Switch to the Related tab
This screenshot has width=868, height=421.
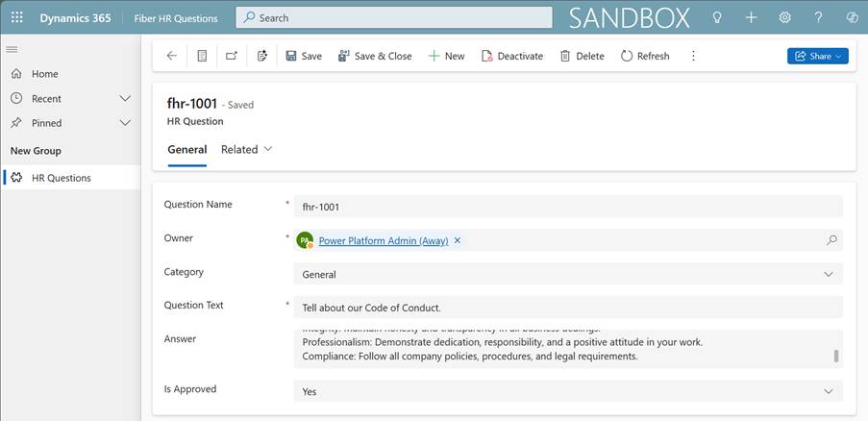coord(246,149)
